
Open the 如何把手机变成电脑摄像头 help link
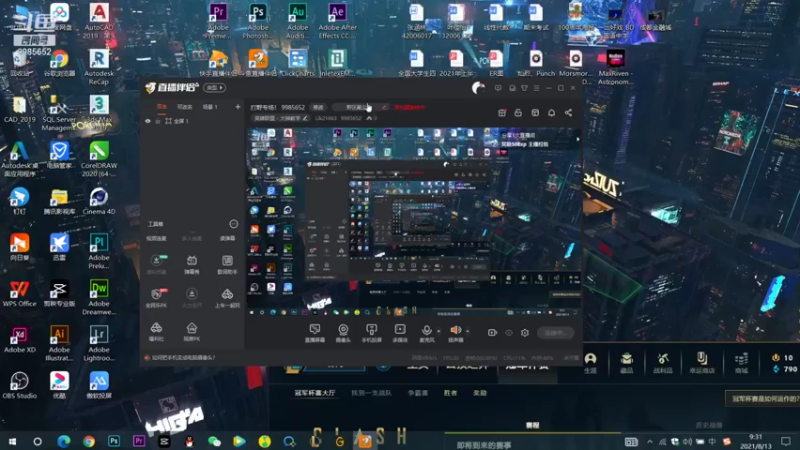coord(183,358)
